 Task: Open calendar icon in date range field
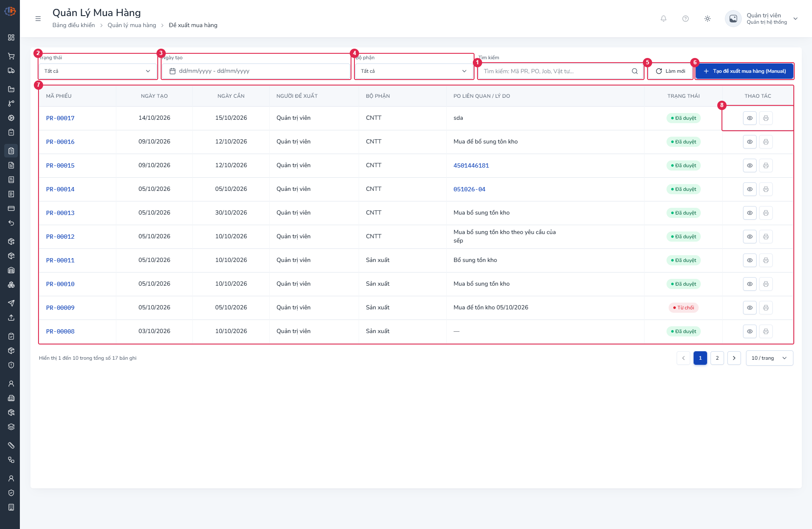point(173,71)
